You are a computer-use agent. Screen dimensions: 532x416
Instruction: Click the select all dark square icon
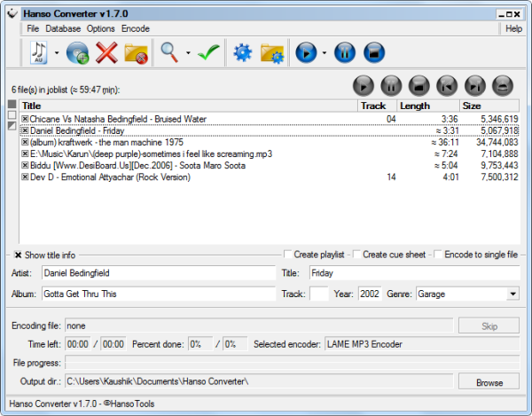12,104
